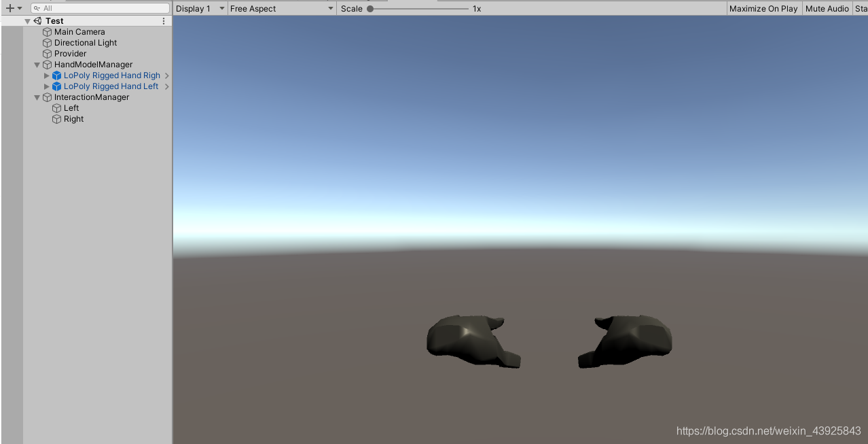
Task: Select the Directional Light object name
Action: click(x=86, y=43)
